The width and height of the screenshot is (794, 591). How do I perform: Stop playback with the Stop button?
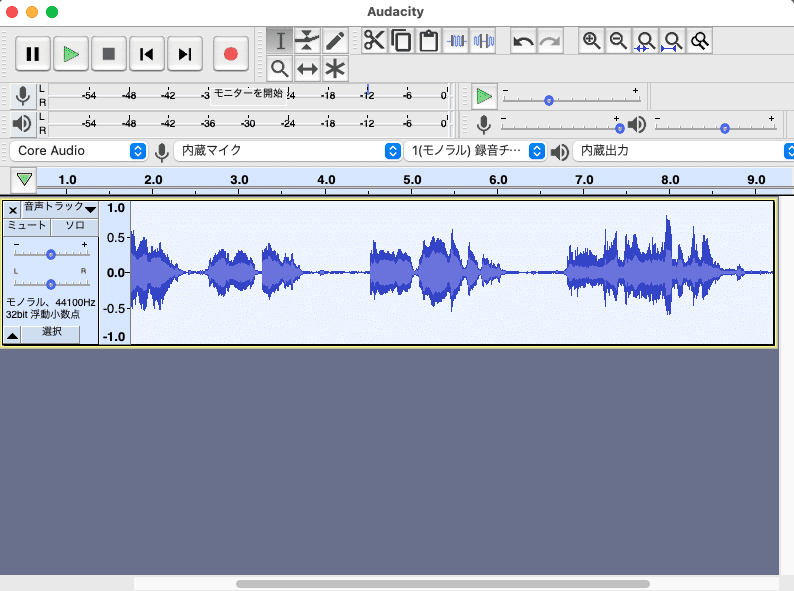(x=109, y=54)
